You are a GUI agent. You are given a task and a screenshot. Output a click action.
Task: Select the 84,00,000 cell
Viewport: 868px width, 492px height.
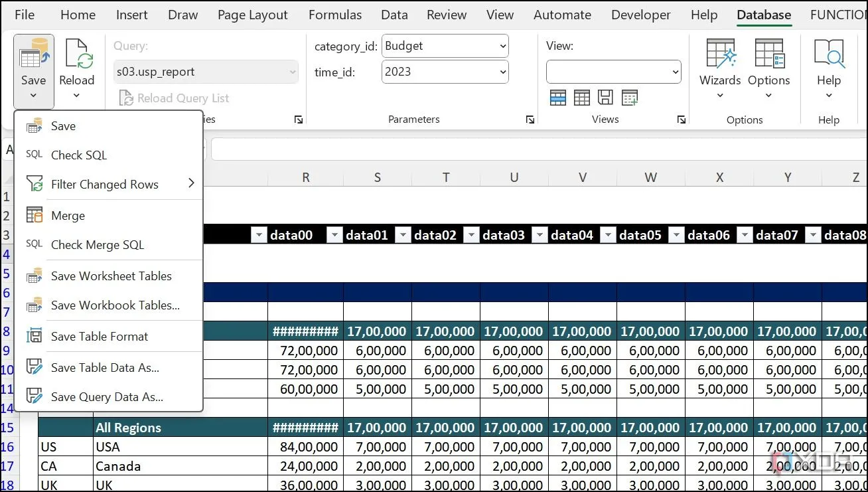306,447
